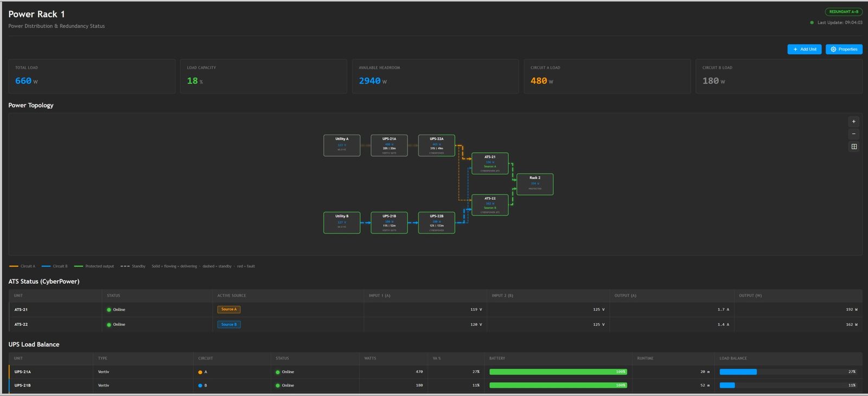
Task: Click the Redundant A+B status badge
Action: [844, 12]
